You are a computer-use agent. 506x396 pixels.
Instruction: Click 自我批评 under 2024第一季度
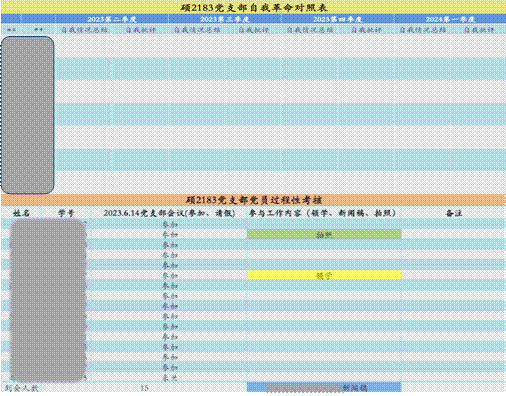coord(478,30)
